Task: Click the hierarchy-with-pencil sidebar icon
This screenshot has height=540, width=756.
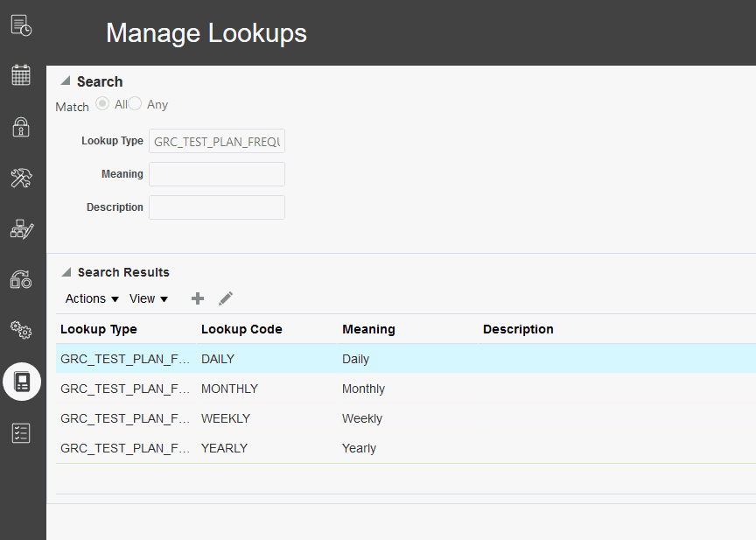Action: 21,229
